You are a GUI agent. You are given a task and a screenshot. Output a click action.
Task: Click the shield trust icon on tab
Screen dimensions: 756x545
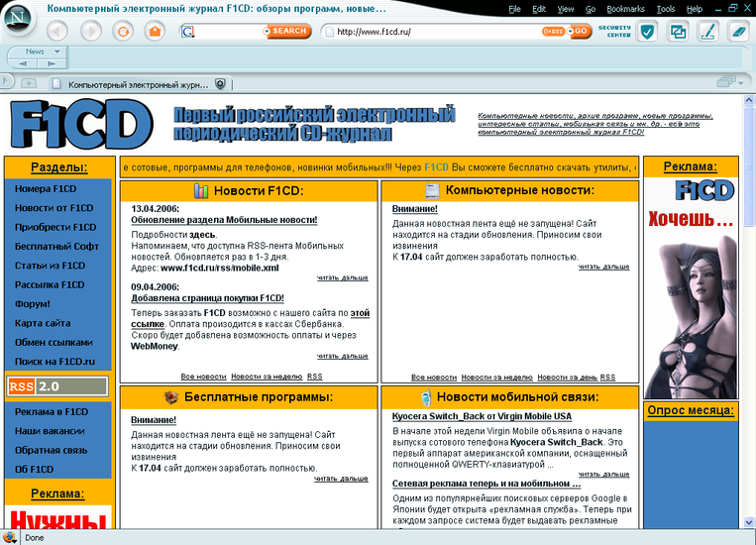[x=220, y=84]
